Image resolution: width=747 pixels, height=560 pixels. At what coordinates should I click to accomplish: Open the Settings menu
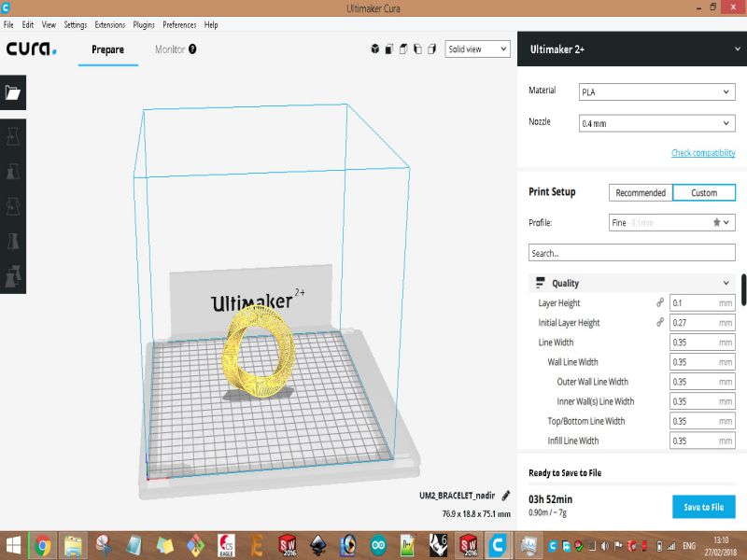coord(76,25)
